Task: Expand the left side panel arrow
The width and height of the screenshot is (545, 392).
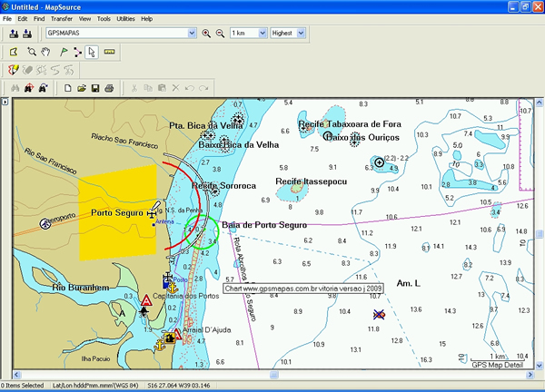Action: tap(4, 102)
